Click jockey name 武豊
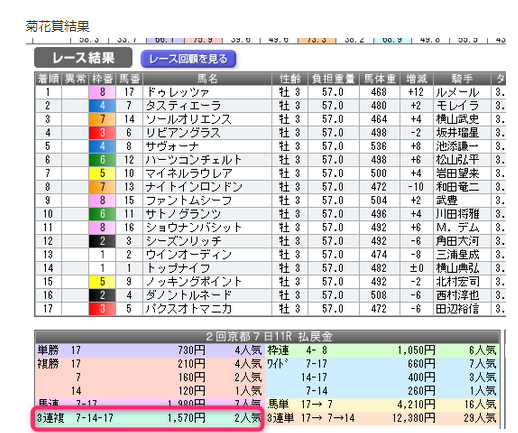 [x=447, y=200]
